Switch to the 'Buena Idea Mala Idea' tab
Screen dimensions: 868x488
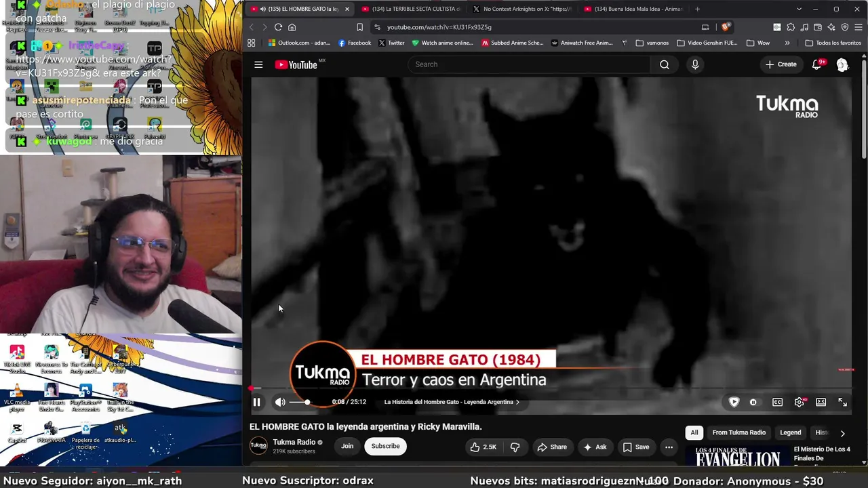click(633, 9)
